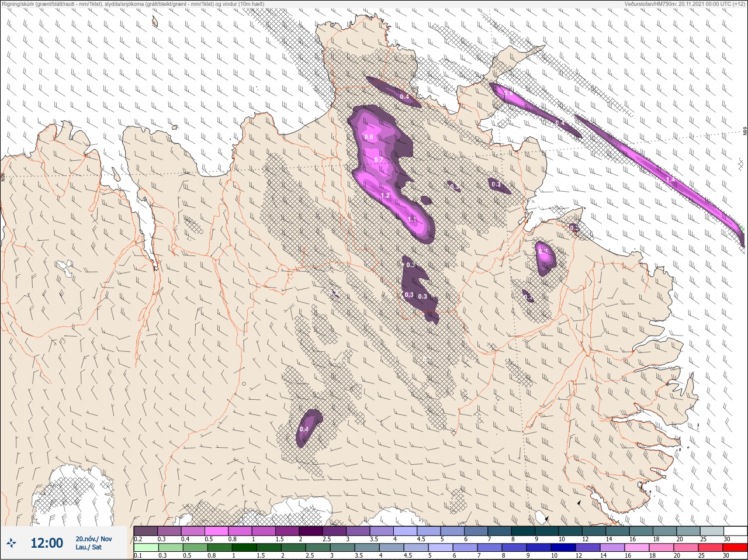Click the 1.2 precipitation label on the map
This screenshot has width=748, height=560.
coord(385,195)
